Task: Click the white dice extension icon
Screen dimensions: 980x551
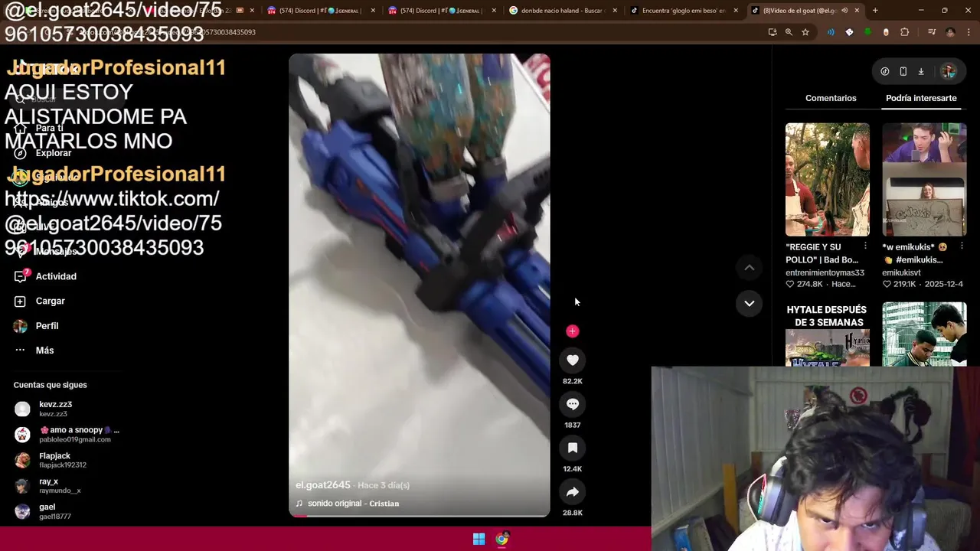Action: [849, 32]
